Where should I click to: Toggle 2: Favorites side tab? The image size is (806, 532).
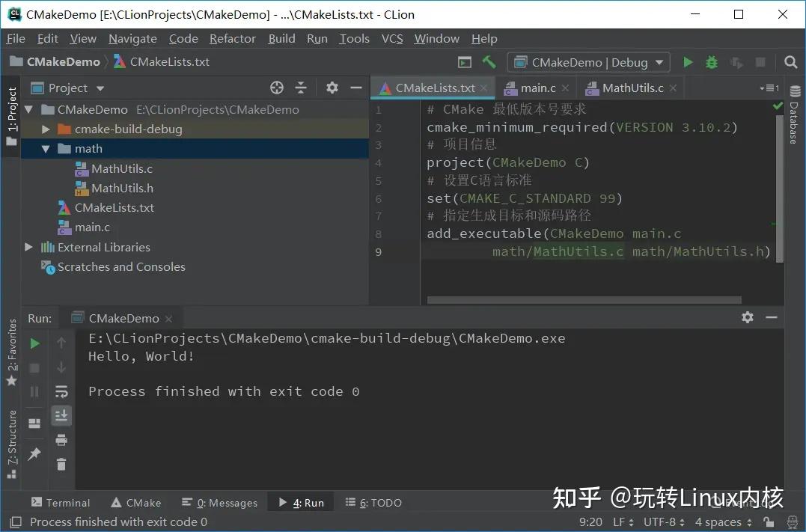pyautogui.click(x=11, y=352)
